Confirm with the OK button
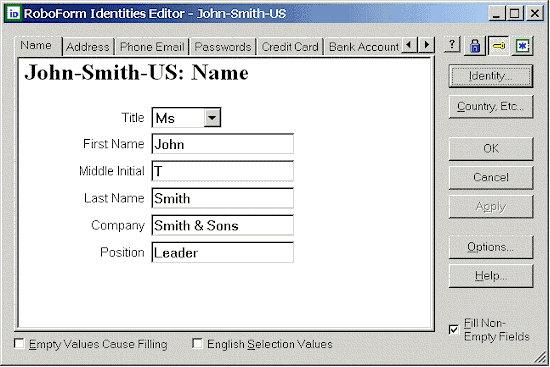The width and height of the screenshot is (550, 367). coord(491,148)
